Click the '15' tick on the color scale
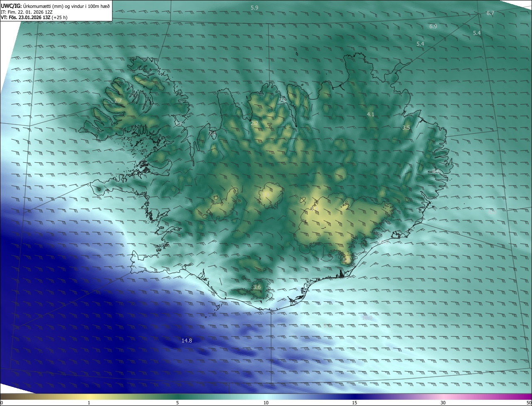 coord(355,403)
